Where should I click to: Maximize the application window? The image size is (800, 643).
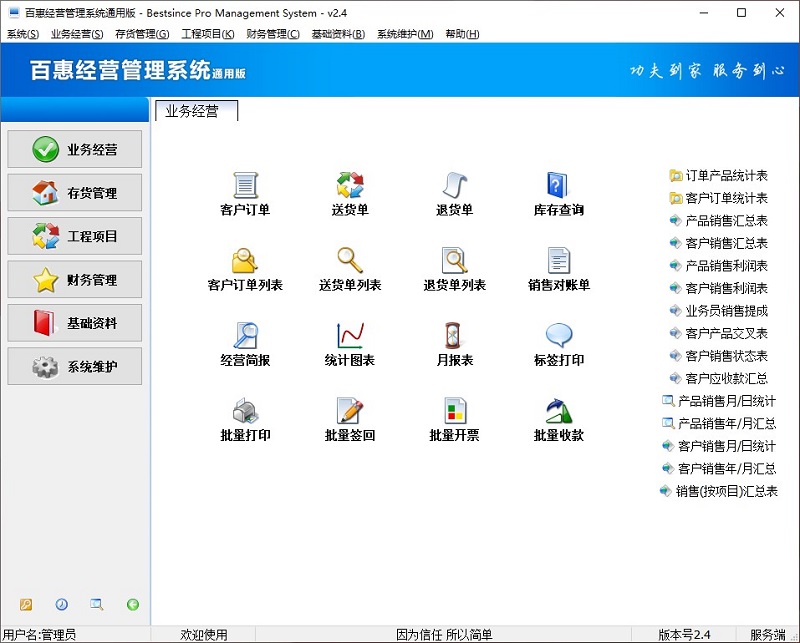742,13
